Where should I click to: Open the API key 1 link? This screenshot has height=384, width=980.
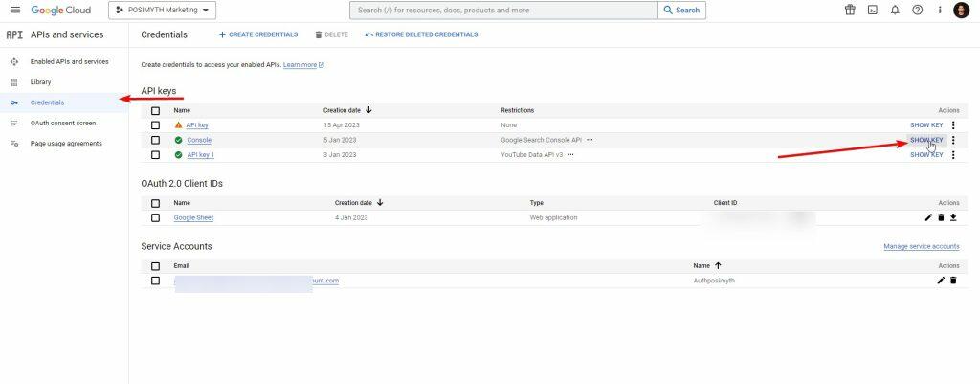[201, 155]
